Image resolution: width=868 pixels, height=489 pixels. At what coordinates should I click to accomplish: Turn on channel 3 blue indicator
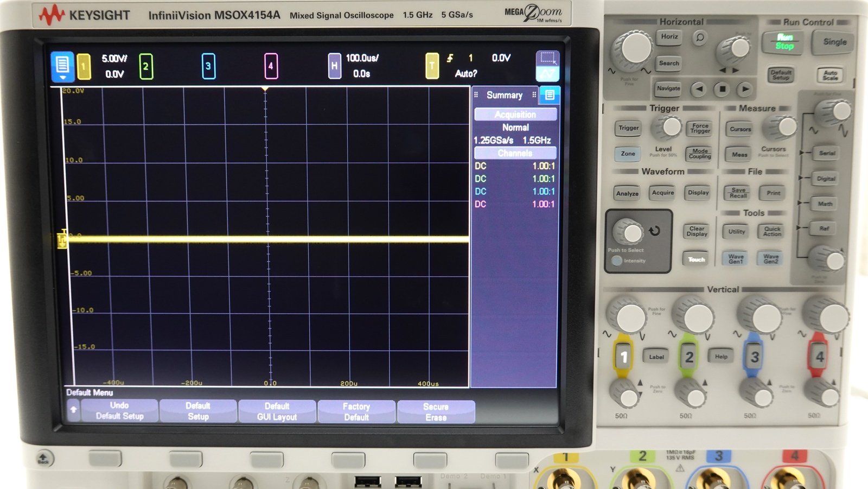click(x=208, y=66)
